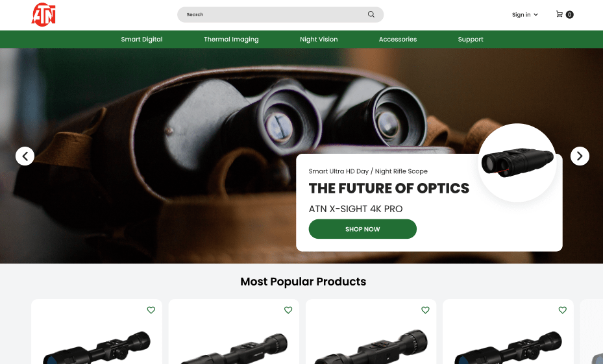
Task: Click the cart item count badge
Action: coord(570,15)
